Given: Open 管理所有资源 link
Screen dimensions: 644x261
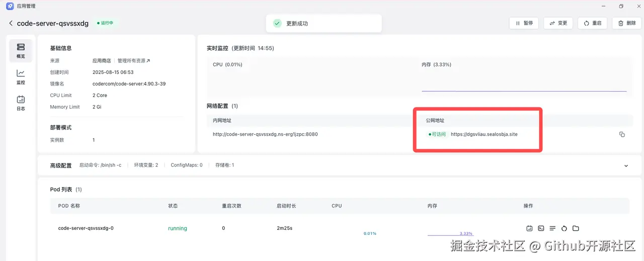Looking at the screenshot, I should 134,61.
